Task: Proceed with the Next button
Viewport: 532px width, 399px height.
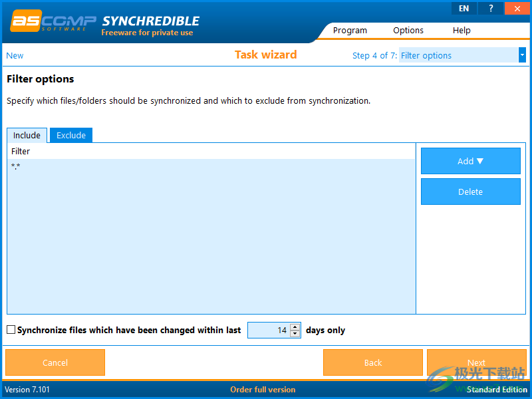Action: [x=476, y=362]
